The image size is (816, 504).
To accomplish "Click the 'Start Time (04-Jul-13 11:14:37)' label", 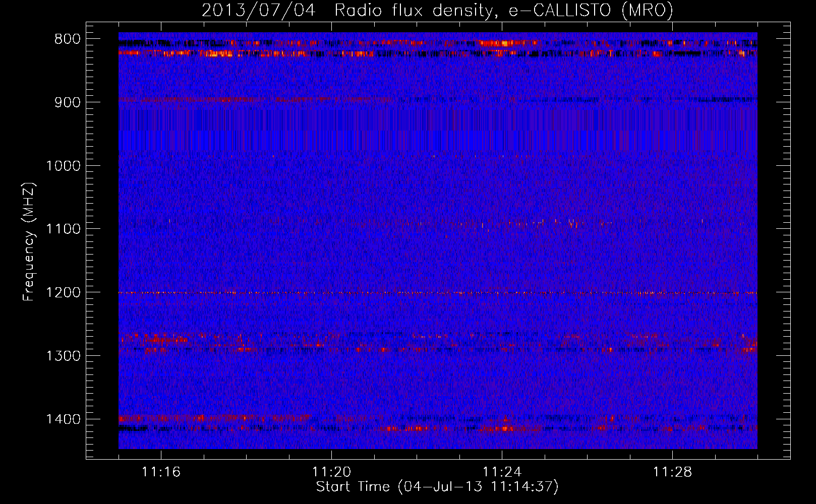I will (x=437, y=487).
